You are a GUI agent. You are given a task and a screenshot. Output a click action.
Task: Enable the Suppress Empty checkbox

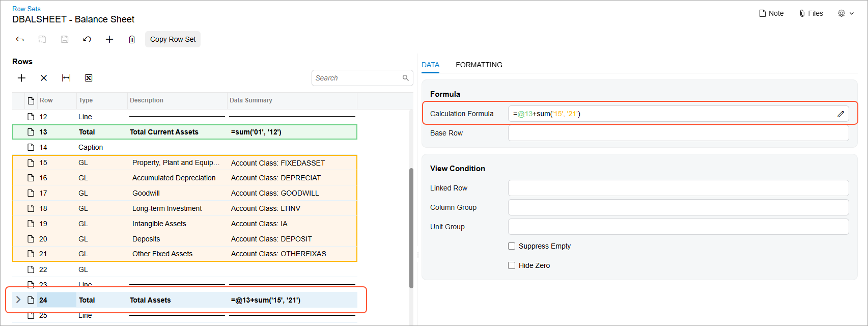[x=512, y=246]
